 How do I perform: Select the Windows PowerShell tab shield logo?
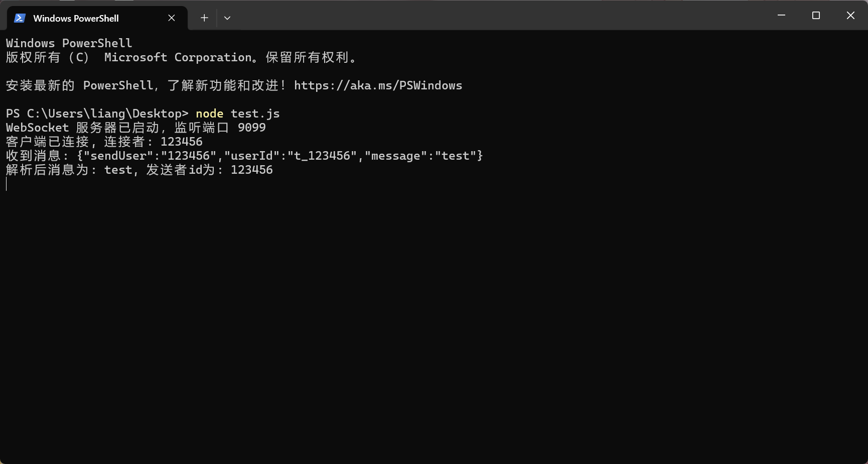pos(19,18)
